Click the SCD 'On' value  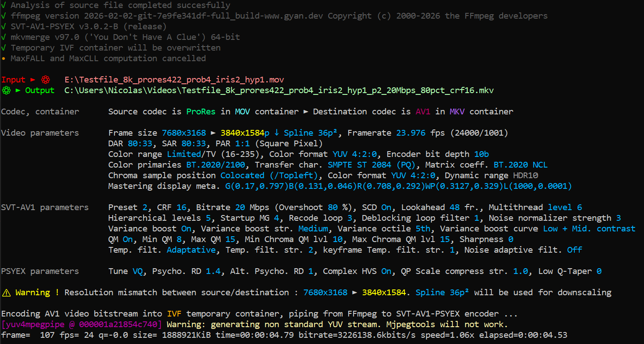[x=386, y=207]
